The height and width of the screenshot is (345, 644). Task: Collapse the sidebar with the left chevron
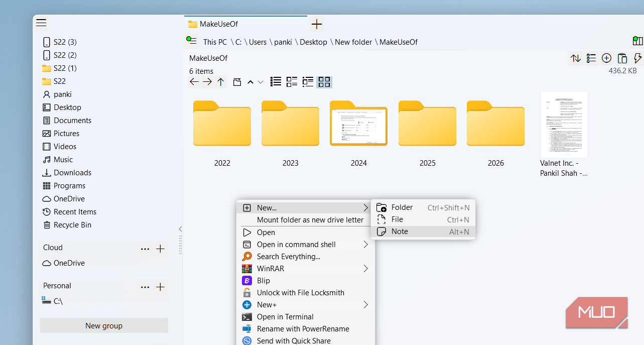[180, 229]
